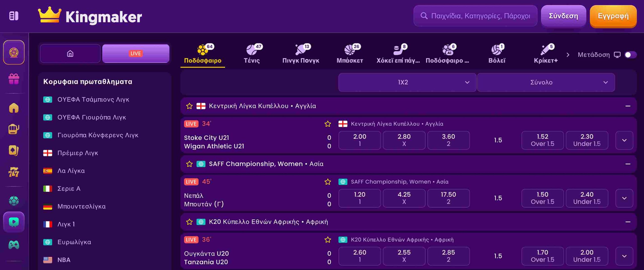644x270 pixels.
Task: Open the 777 slots sidebar icon
Action: [x=14, y=172]
